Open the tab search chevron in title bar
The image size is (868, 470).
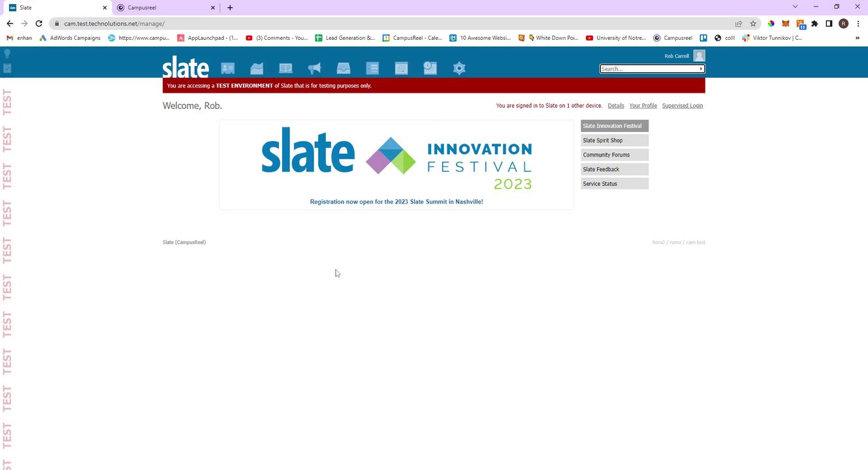(x=795, y=7)
